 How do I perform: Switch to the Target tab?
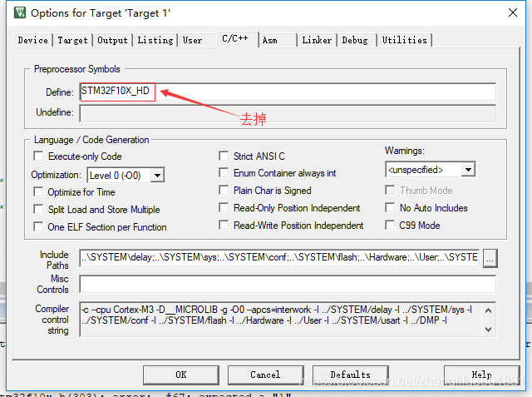(72, 40)
